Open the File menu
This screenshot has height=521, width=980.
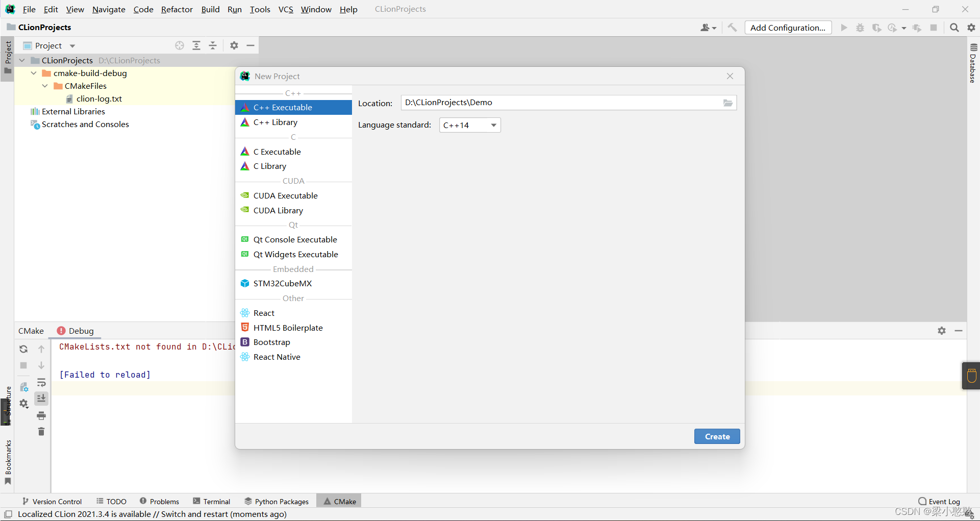[29, 9]
